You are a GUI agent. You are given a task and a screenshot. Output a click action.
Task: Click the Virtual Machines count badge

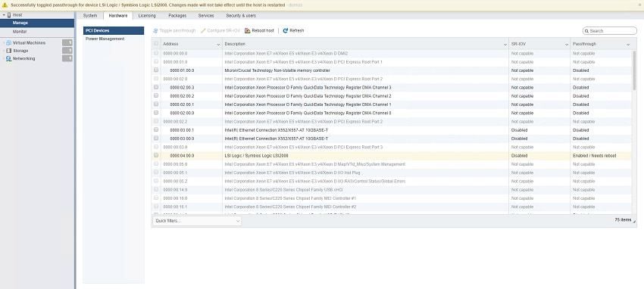(67, 42)
